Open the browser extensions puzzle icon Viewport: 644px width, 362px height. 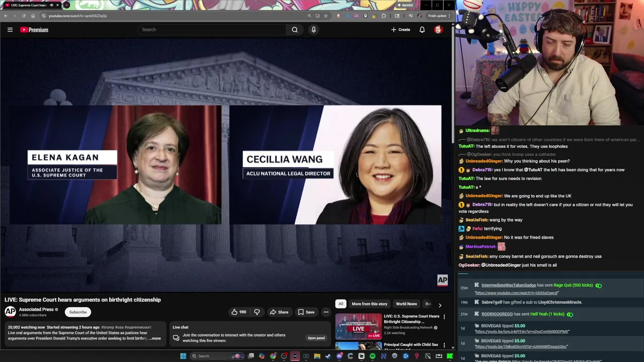click(384, 16)
